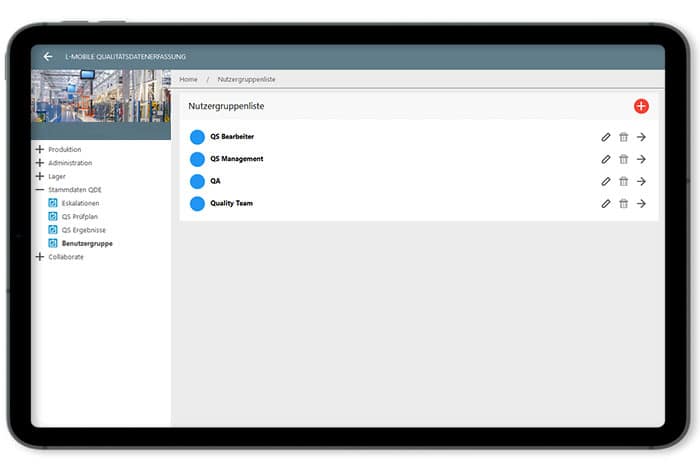Edit the QA group with pencil icon
The height and width of the screenshot is (467, 700).
click(x=606, y=181)
